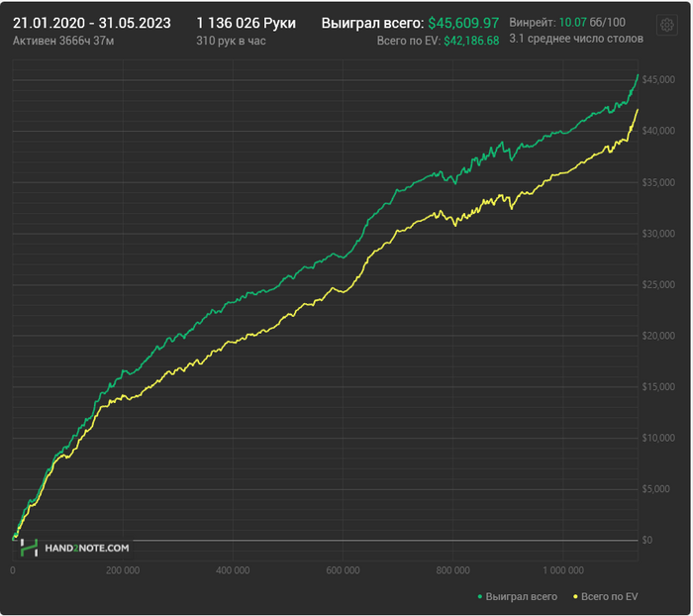693x616 pixels.
Task: Click the total winnings value $45,609.97
Action: (463, 23)
